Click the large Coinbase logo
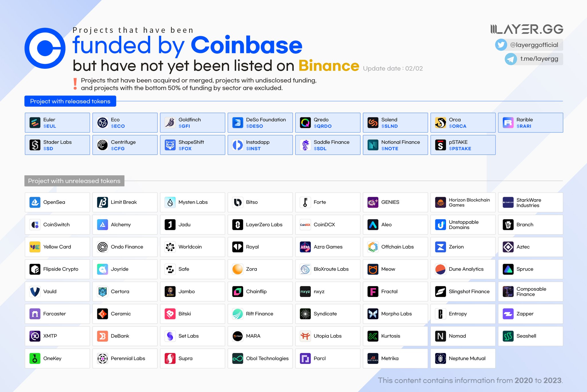The image size is (587, 392). tap(45, 48)
